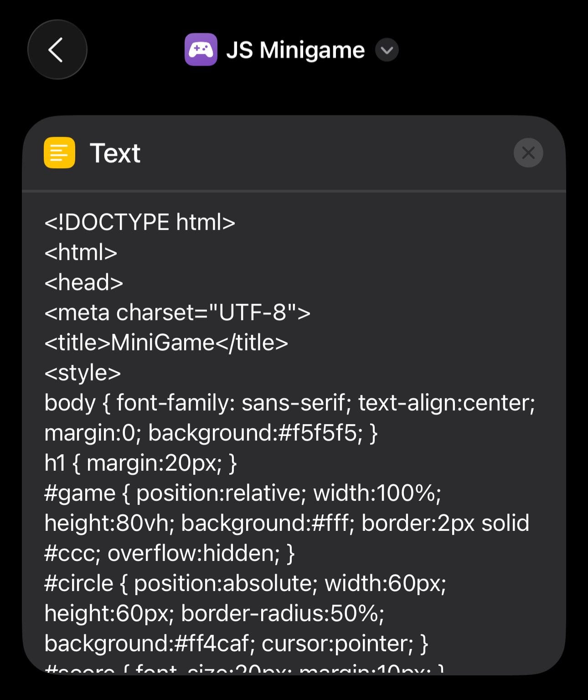The height and width of the screenshot is (700, 588).
Task: Click the opening html tag line
Action: 81,253
